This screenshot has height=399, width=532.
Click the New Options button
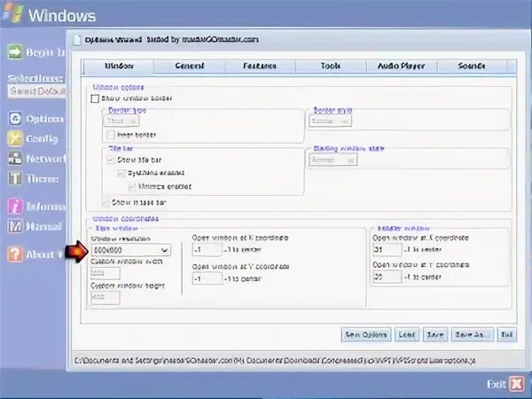[x=366, y=335]
